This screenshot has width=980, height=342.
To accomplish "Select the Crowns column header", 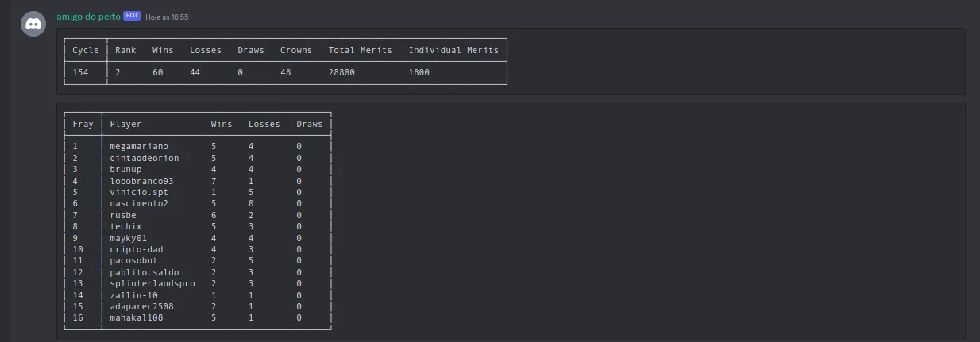I will pyautogui.click(x=296, y=50).
